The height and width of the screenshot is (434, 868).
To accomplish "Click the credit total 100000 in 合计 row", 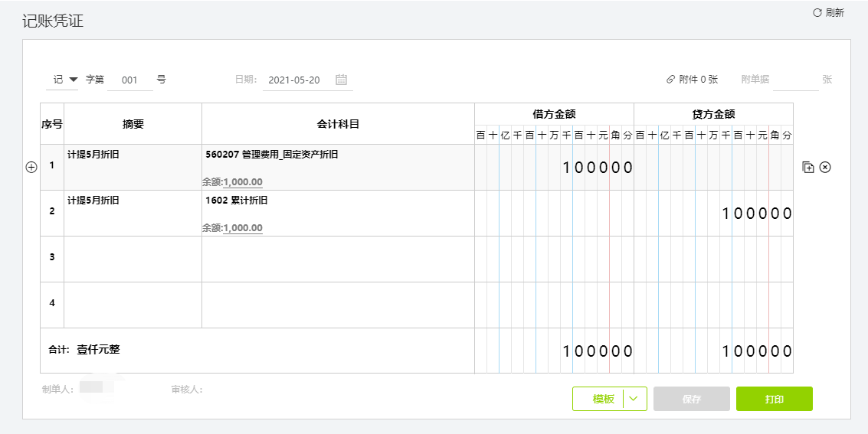I will coord(757,351).
